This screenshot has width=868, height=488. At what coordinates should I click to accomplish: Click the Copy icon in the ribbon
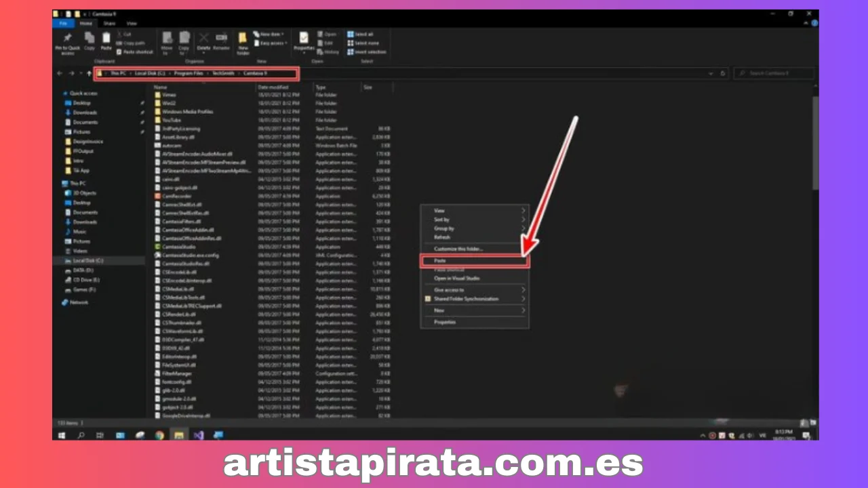90,42
